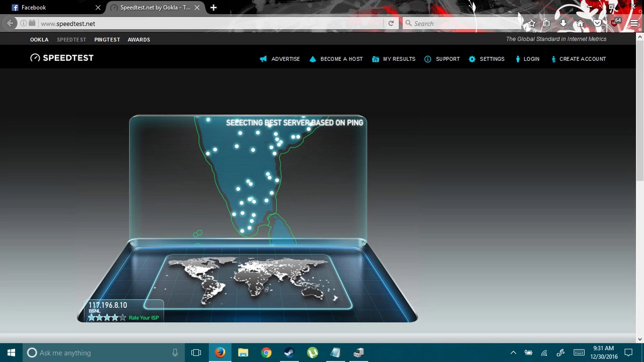644x362 pixels.
Task: Select the Speedtest.net by Ookla tab
Action: click(x=155, y=8)
